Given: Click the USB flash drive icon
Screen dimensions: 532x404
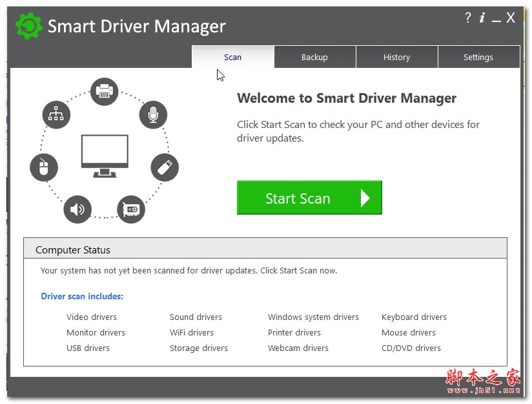Looking at the screenshot, I should click(164, 167).
